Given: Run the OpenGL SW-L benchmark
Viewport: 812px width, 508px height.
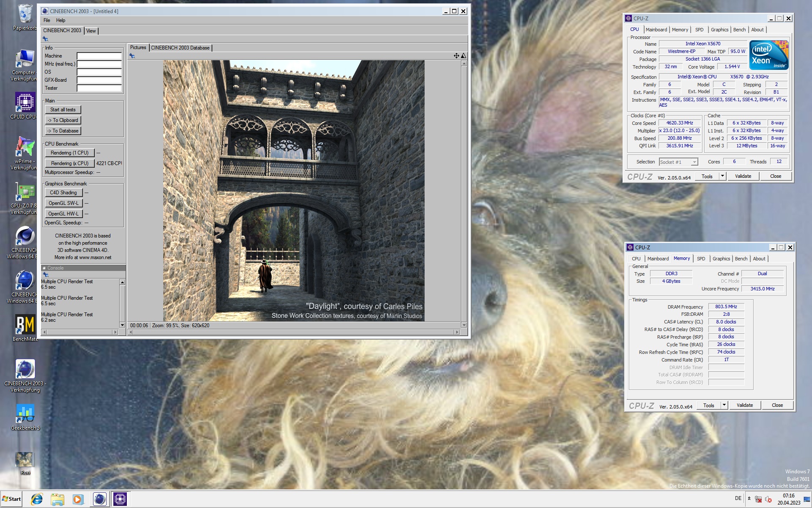Looking at the screenshot, I should click(63, 203).
